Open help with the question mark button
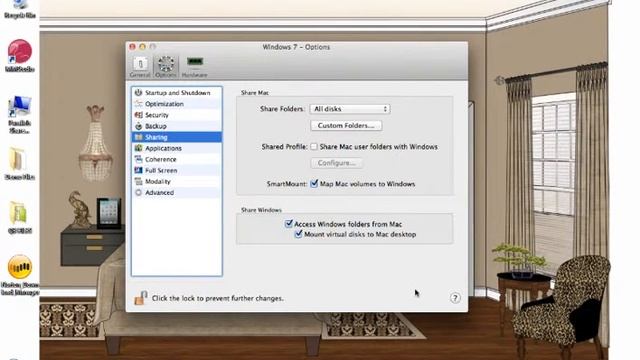 [x=455, y=298]
